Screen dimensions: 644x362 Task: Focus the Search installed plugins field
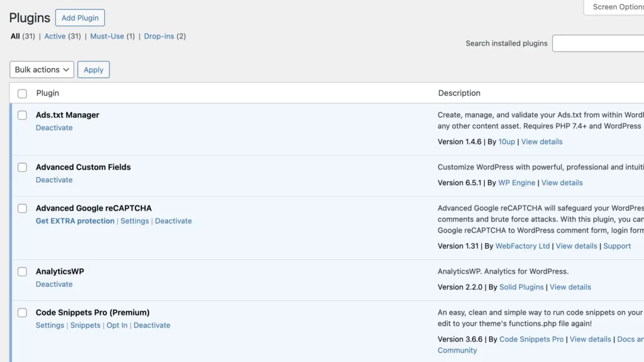tap(598, 43)
